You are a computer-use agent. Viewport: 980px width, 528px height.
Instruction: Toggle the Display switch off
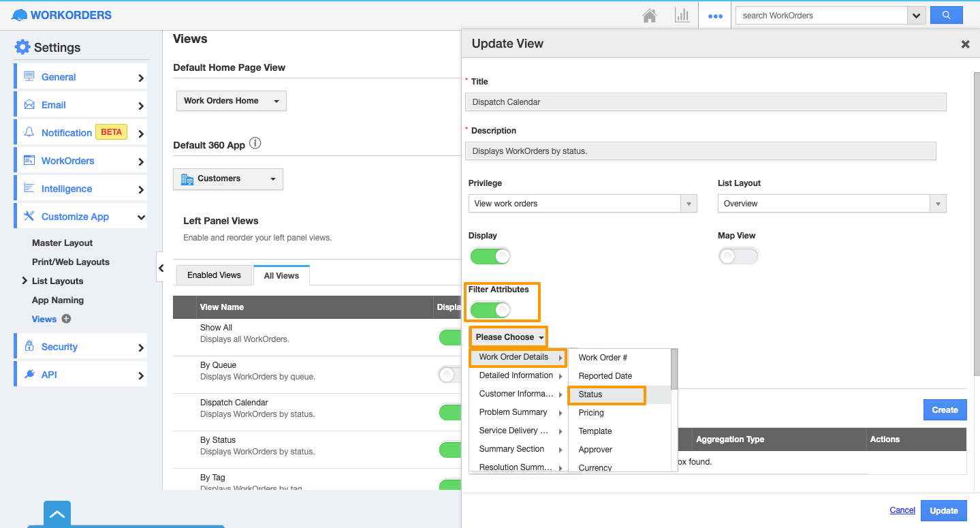pos(490,256)
